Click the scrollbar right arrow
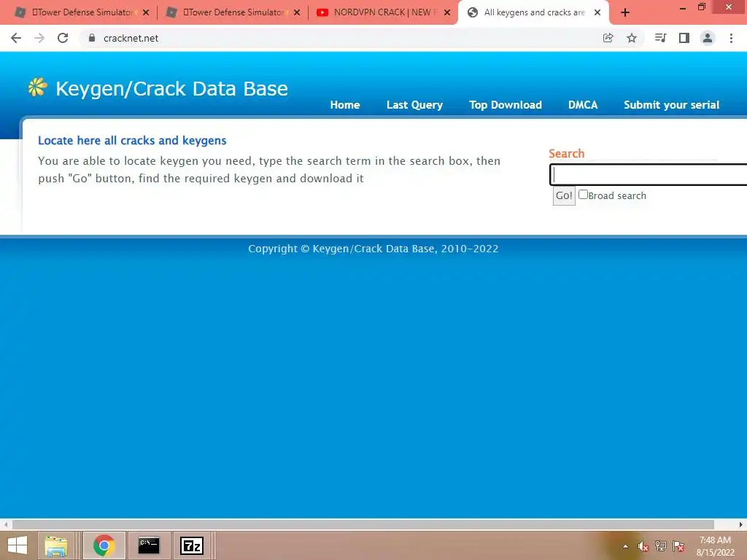Viewport: 747px width, 560px height. tap(741, 525)
